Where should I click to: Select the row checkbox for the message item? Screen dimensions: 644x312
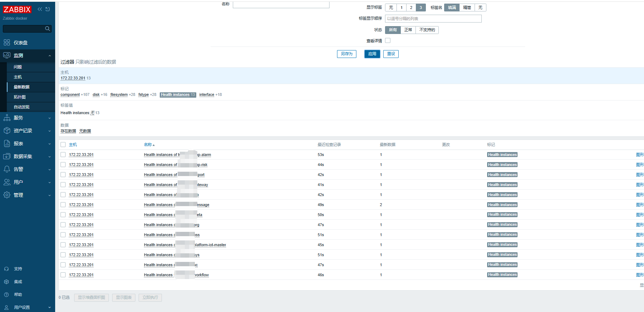(63, 205)
